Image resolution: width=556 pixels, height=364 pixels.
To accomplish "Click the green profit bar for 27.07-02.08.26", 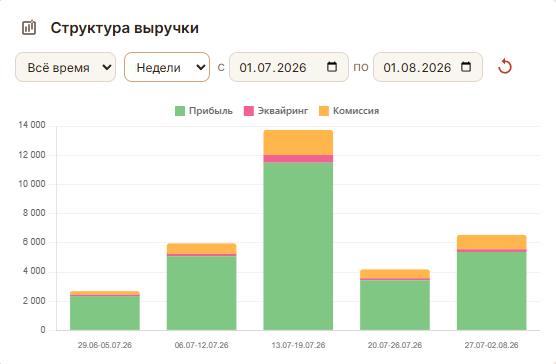I will coord(491,291).
